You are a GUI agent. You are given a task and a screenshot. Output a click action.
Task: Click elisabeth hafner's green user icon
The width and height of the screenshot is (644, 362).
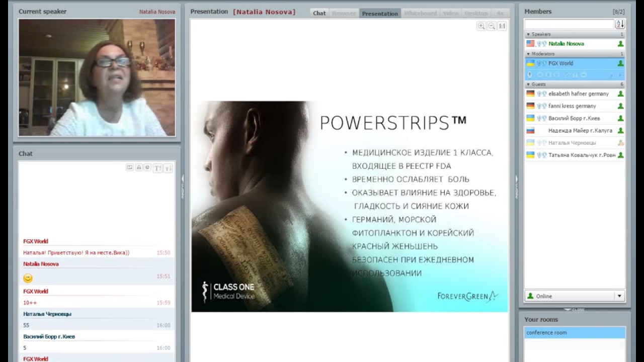620,94
